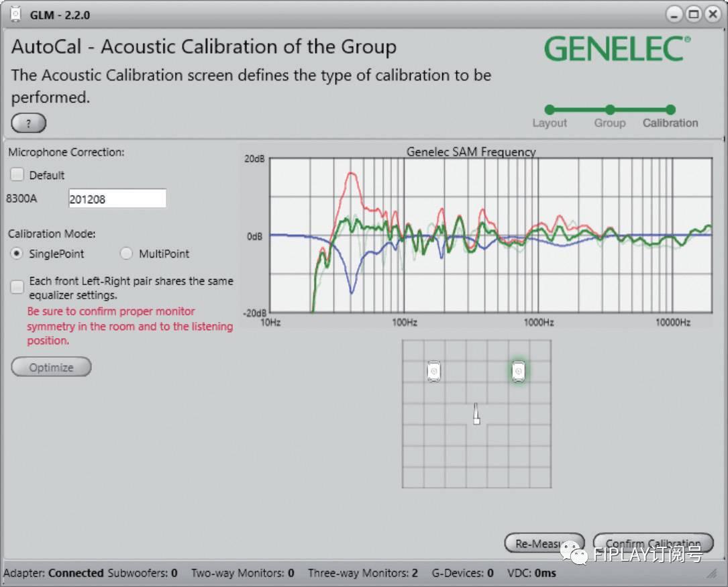The width and height of the screenshot is (728, 587).
Task: Select the left monitor icon in layout grid
Action: coord(433,372)
